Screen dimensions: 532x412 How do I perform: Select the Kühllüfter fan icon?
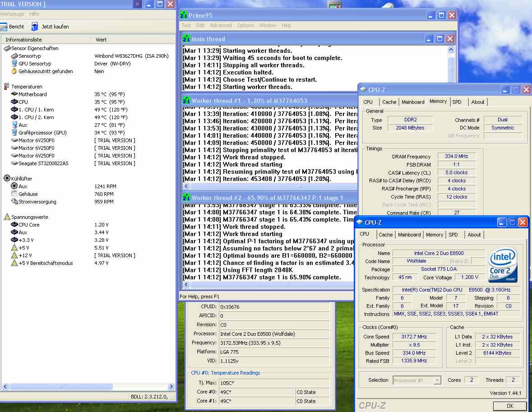point(7,178)
